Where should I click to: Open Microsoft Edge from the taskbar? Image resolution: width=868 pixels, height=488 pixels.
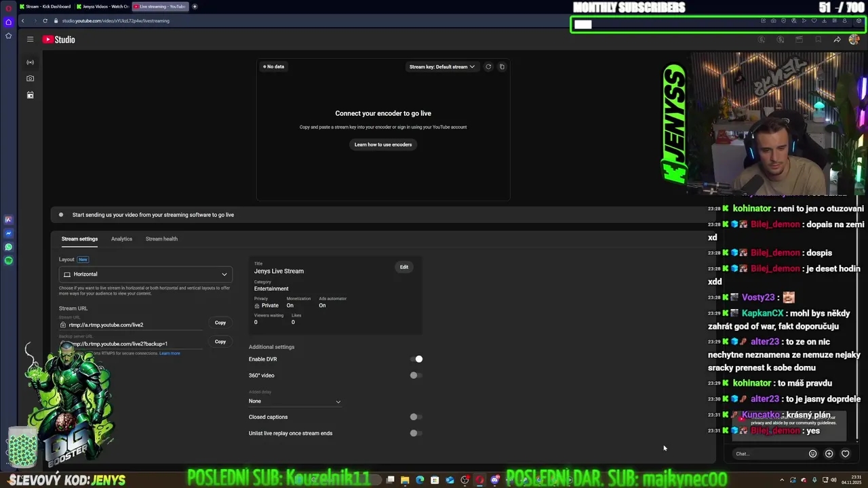pos(420,480)
